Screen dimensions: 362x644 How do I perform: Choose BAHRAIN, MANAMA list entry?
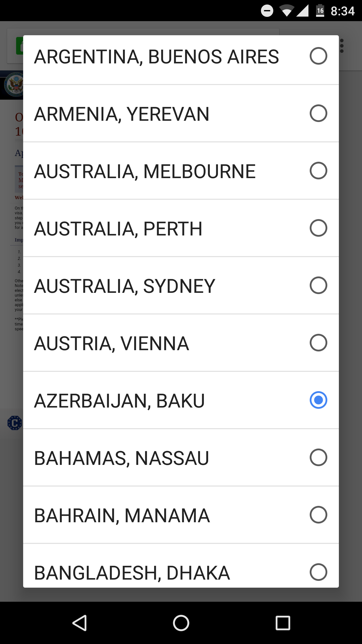pos(122,515)
